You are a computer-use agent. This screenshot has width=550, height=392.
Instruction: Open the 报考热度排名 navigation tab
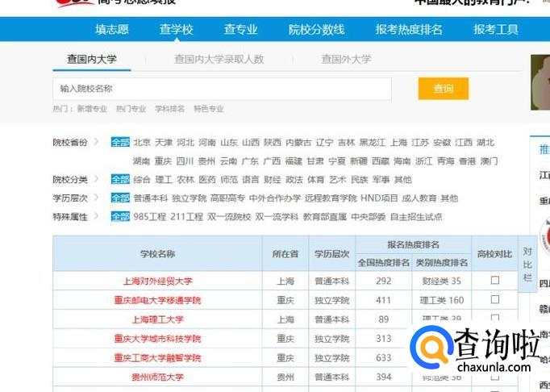pyautogui.click(x=409, y=30)
